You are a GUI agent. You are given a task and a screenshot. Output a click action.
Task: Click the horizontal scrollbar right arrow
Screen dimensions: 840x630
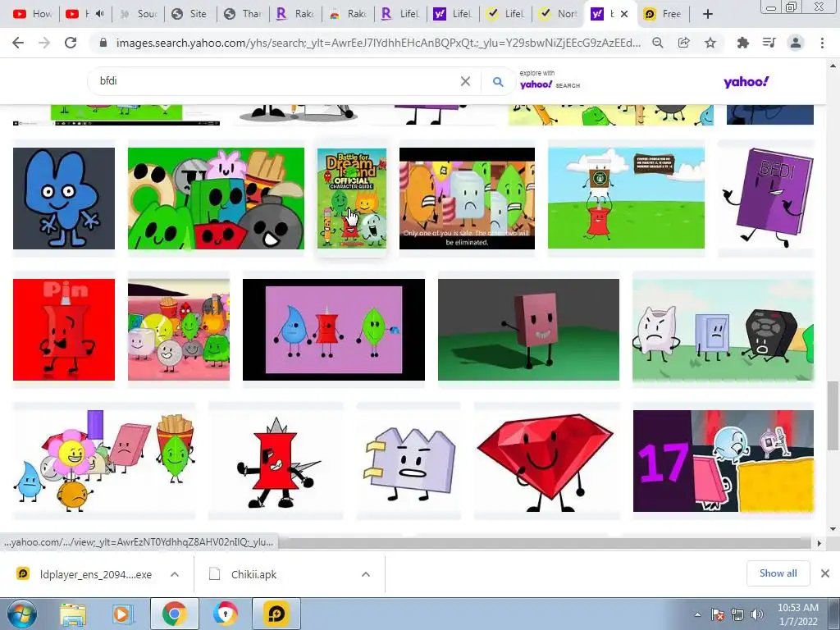coord(819,543)
